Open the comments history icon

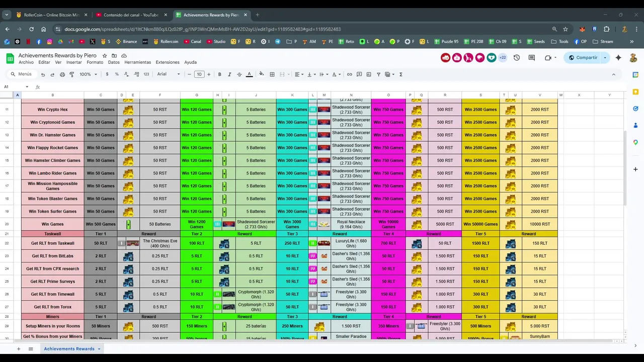pos(532,58)
